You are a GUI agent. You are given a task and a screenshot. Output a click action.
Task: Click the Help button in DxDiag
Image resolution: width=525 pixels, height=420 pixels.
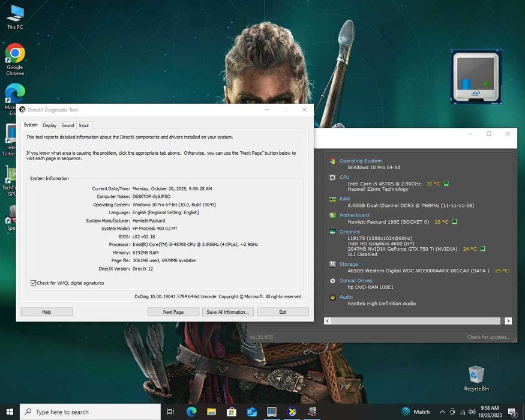click(47, 312)
